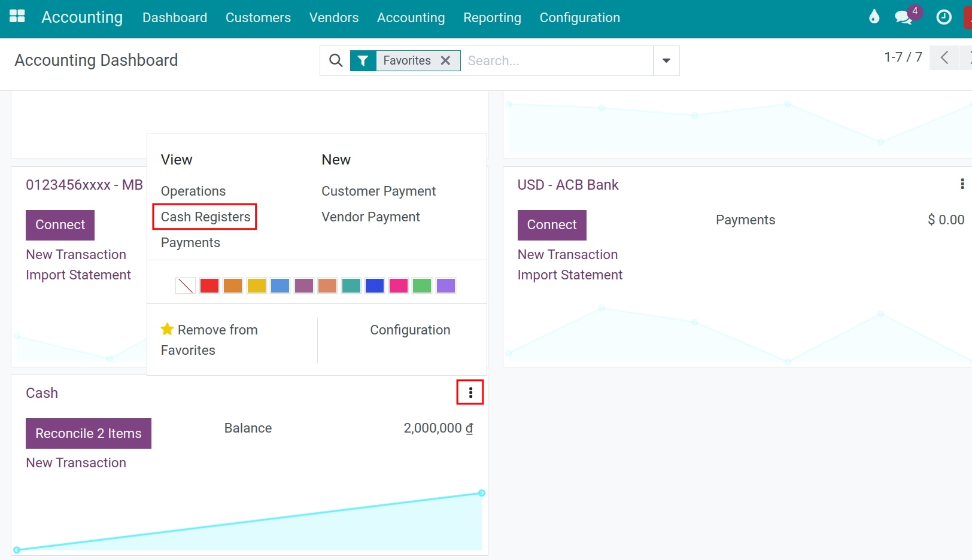Click the search magnifier icon

click(336, 60)
